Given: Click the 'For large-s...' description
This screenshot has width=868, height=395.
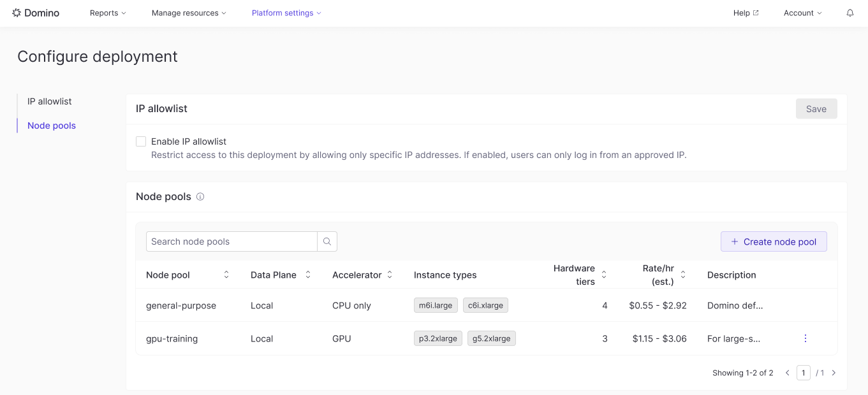Looking at the screenshot, I should pos(733,338).
